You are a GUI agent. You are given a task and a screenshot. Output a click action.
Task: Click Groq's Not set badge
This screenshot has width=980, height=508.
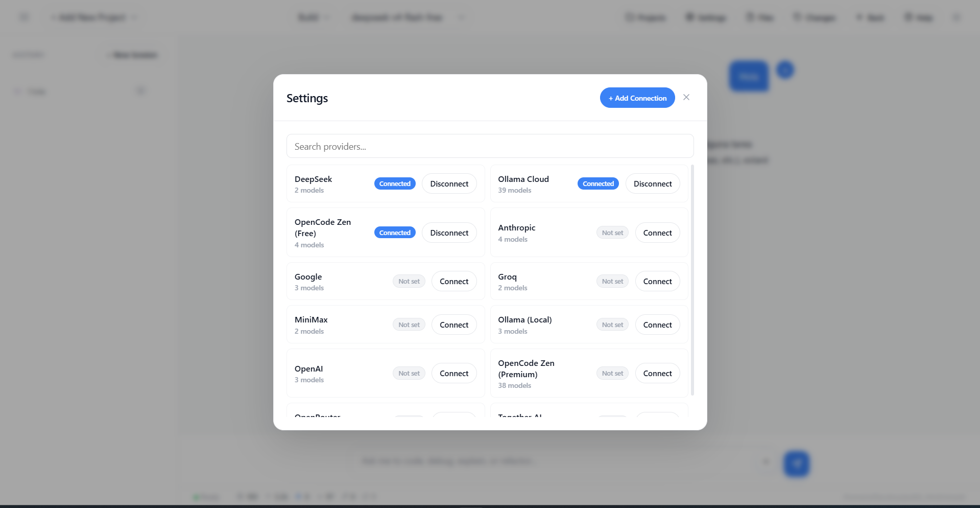tap(612, 281)
